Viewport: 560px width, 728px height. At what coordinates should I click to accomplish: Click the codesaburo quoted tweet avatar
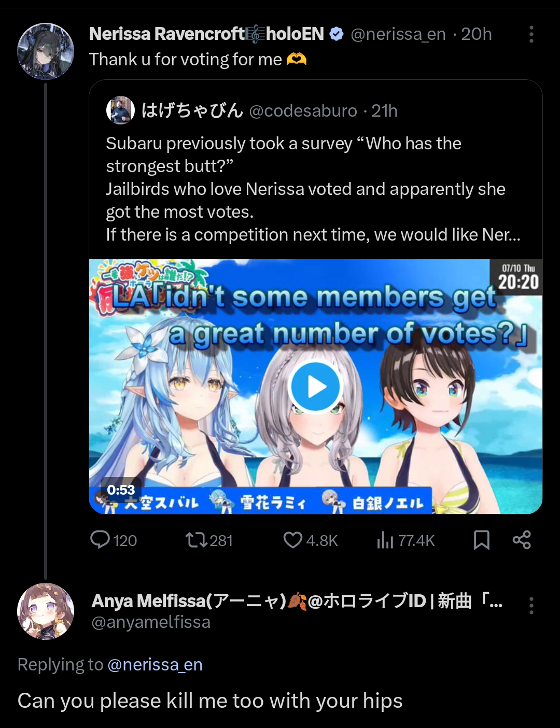tap(120, 110)
